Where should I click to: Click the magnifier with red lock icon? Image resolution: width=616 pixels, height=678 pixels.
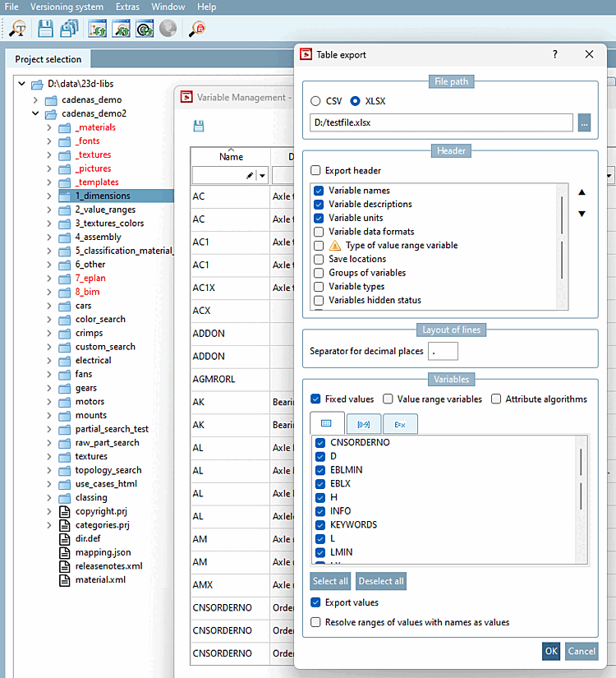197,29
